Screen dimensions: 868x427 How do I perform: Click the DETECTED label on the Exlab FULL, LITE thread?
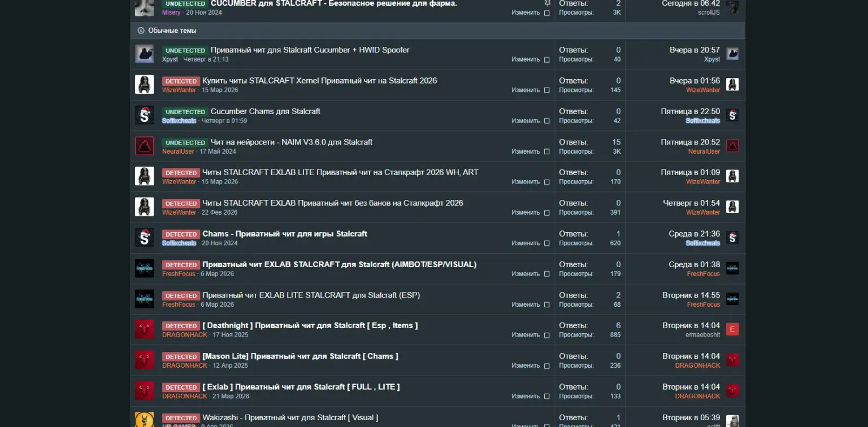click(x=181, y=387)
